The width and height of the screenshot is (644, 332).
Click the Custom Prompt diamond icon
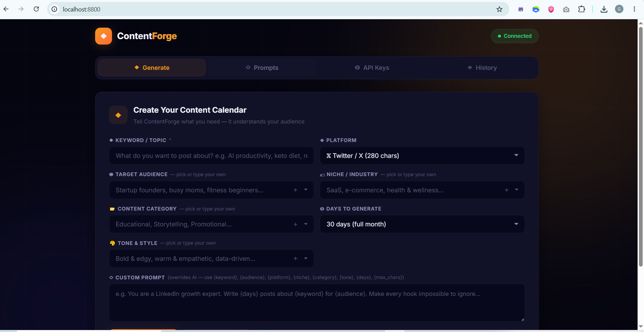[x=111, y=278]
